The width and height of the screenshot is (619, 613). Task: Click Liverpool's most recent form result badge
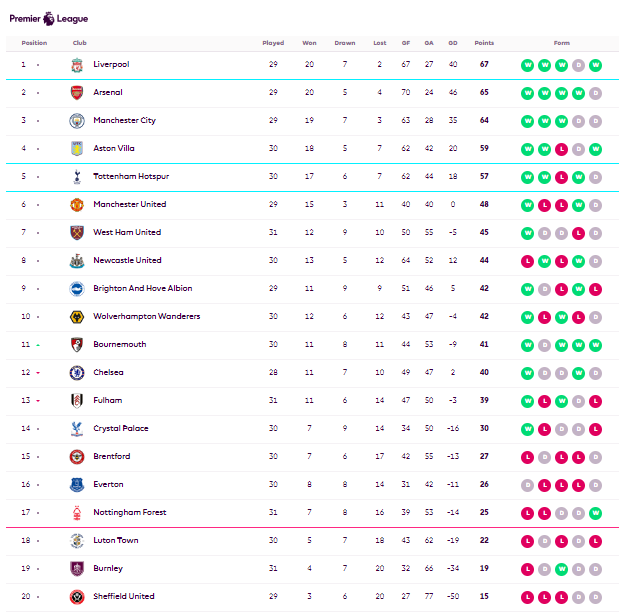pyautogui.click(x=595, y=65)
